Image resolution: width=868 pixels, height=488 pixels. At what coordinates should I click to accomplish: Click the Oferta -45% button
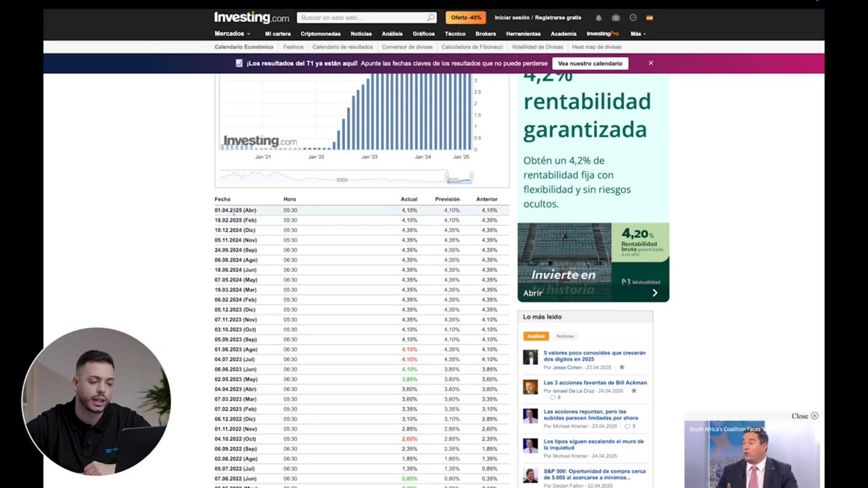point(466,18)
